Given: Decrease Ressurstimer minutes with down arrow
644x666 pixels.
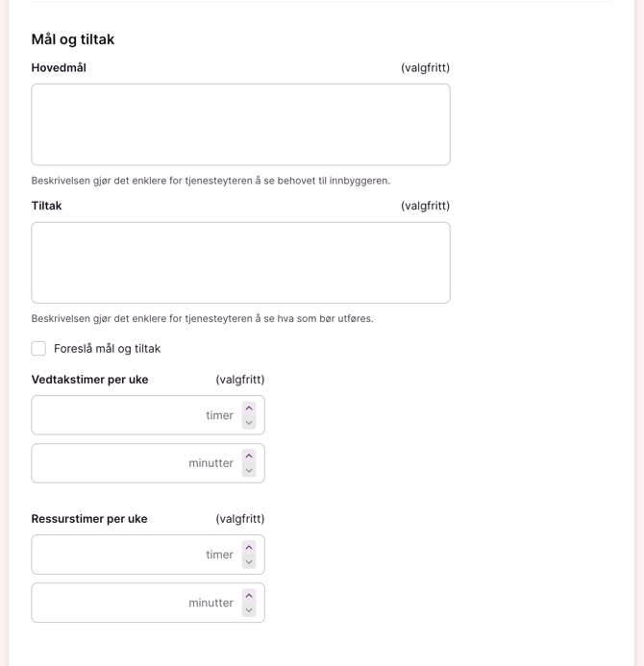Looking at the screenshot, I should [249, 610].
